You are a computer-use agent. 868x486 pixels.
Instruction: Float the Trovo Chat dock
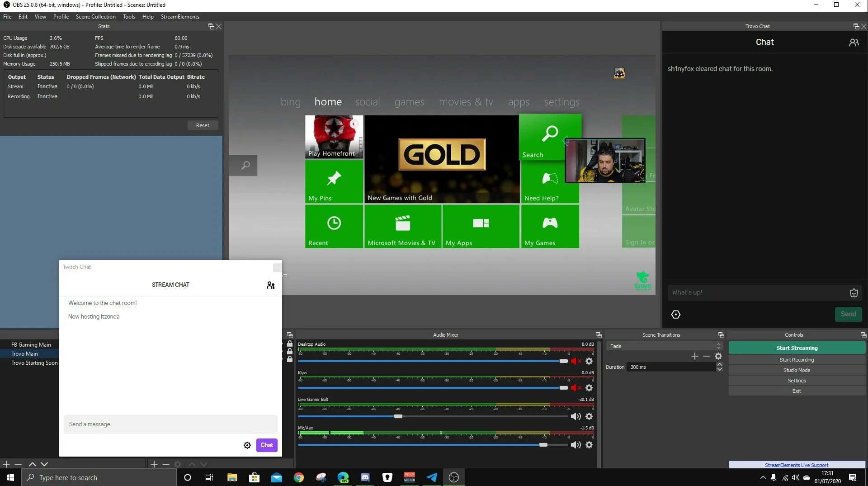pos(856,26)
